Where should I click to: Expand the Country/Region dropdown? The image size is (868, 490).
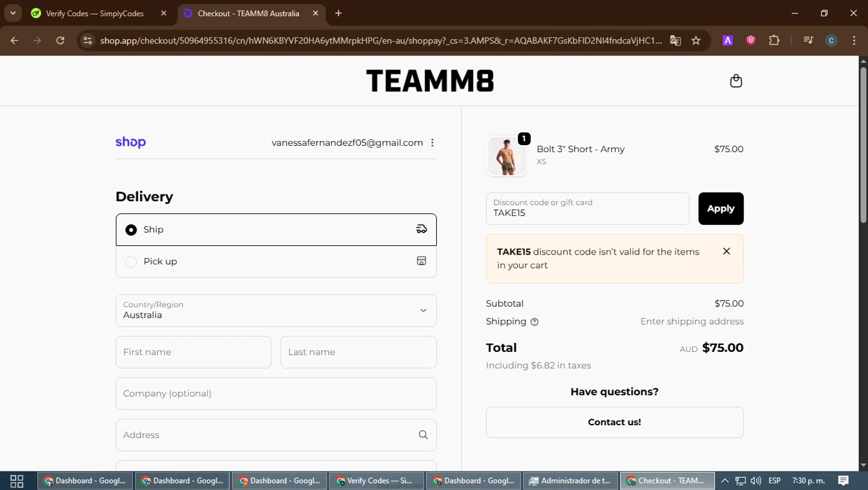(x=276, y=311)
